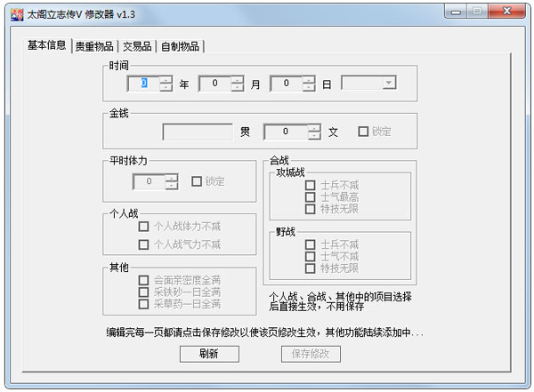Minimize the trainer window
The image size is (534, 392).
(x=456, y=12)
